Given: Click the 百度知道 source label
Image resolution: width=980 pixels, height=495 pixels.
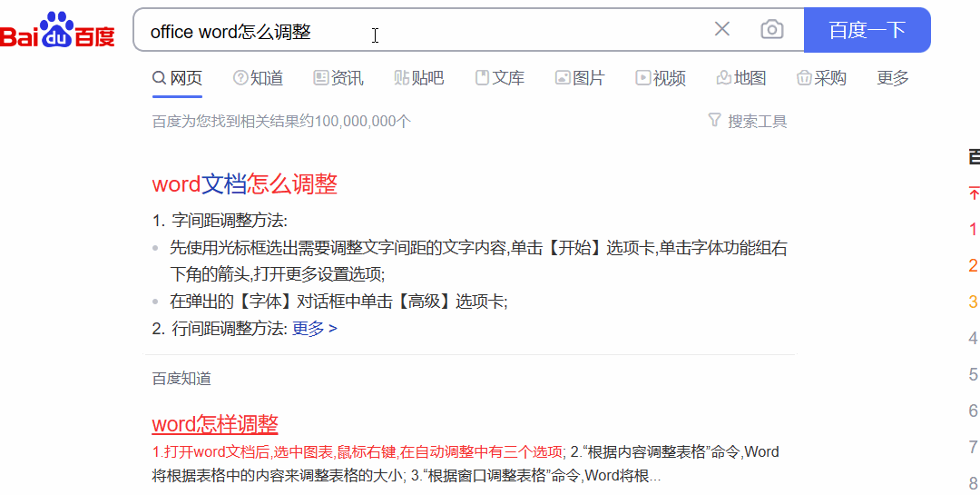Looking at the screenshot, I should (x=181, y=378).
